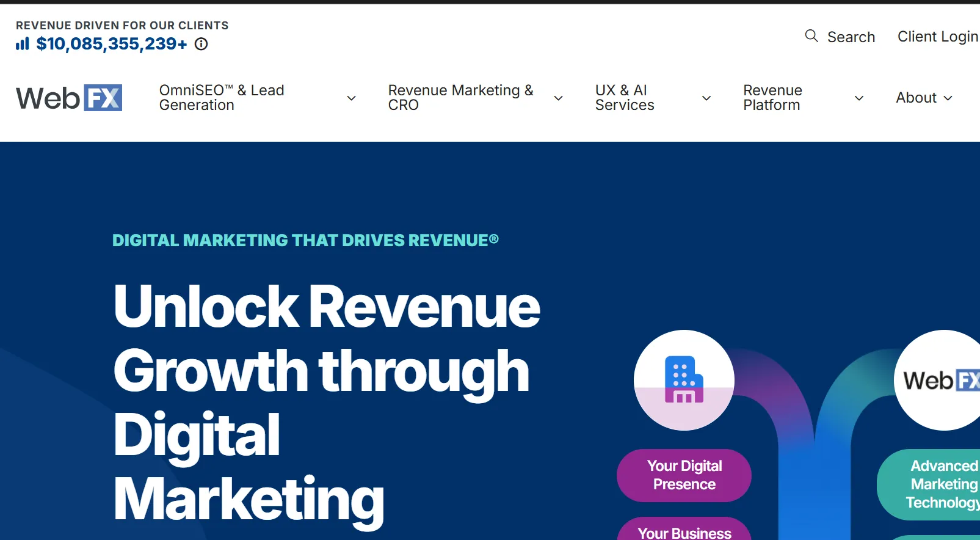Screen dimensions: 980x540
Task: Expand the About menu chevron
Action: [948, 98]
